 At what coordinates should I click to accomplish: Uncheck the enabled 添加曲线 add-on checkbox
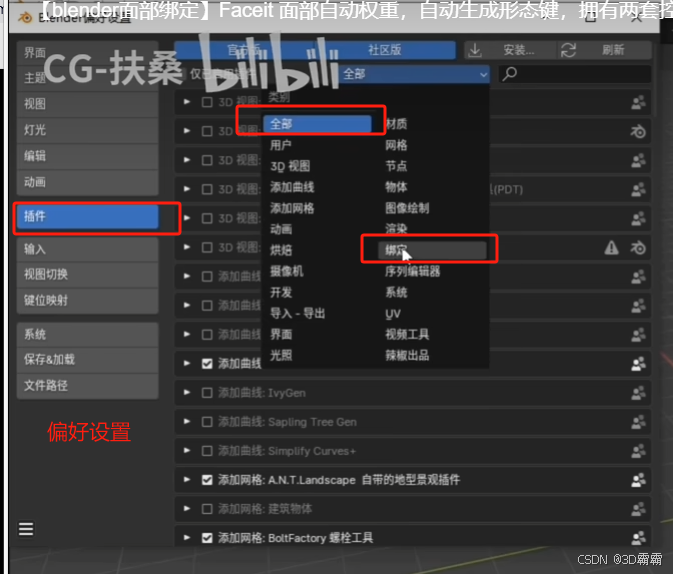207,364
